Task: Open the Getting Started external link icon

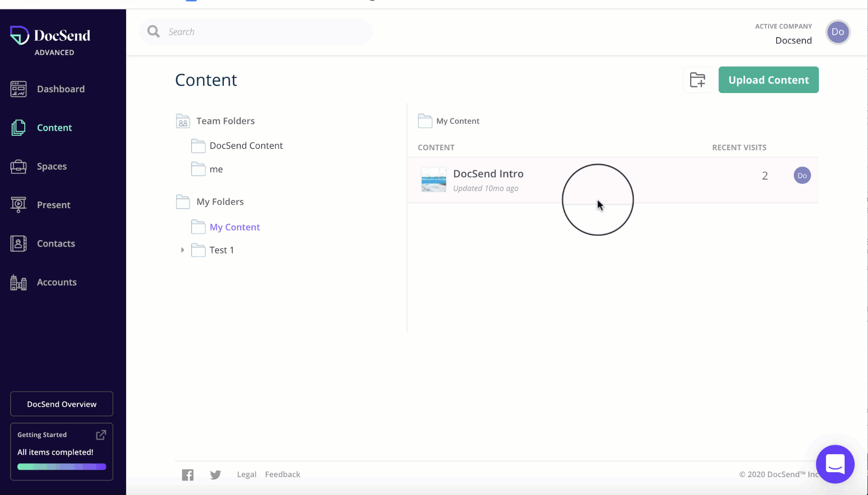Action: [101, 434]
